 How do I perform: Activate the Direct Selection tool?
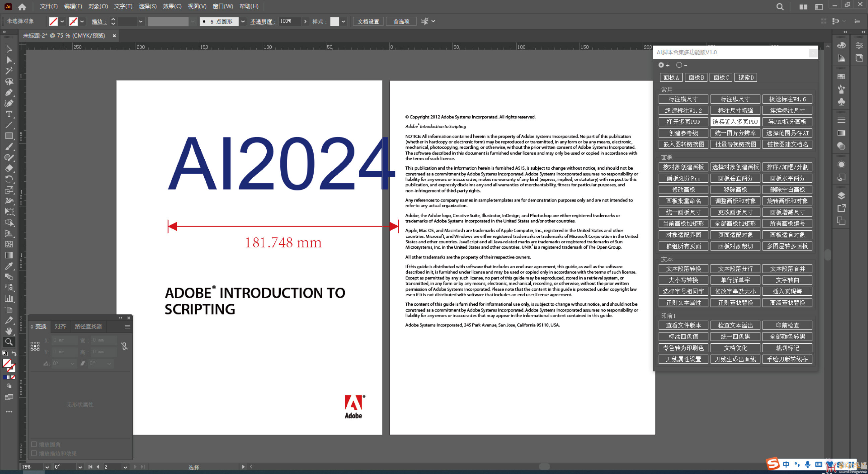[9, 60]
